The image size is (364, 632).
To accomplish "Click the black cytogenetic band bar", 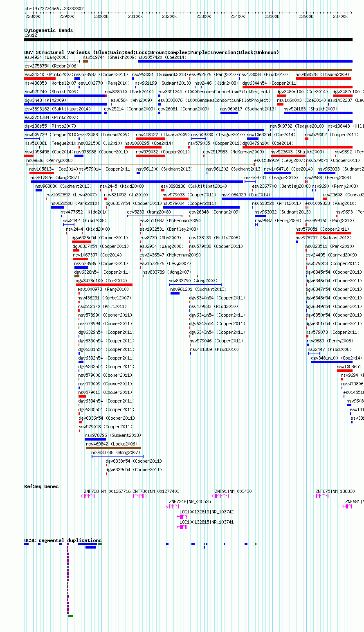I will (x=188, y=40).
